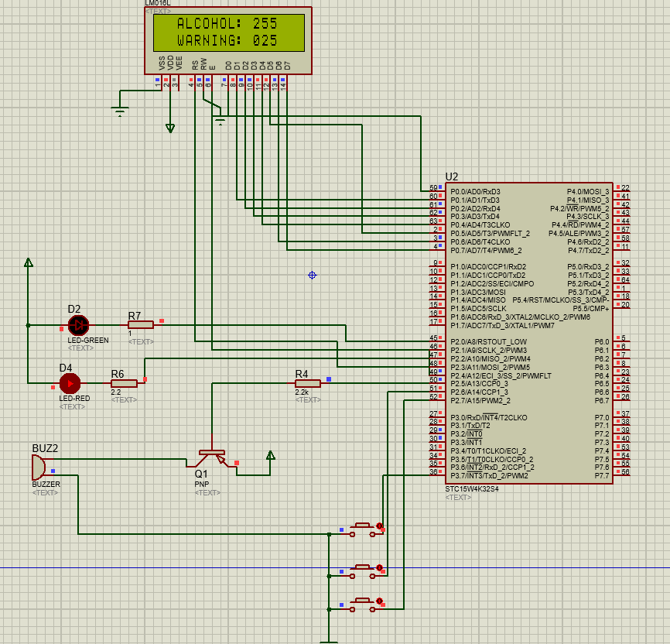The height and width of the screenshot is (644, 670).
Task: Click the D2 reference label
Action: pos(74,309)
